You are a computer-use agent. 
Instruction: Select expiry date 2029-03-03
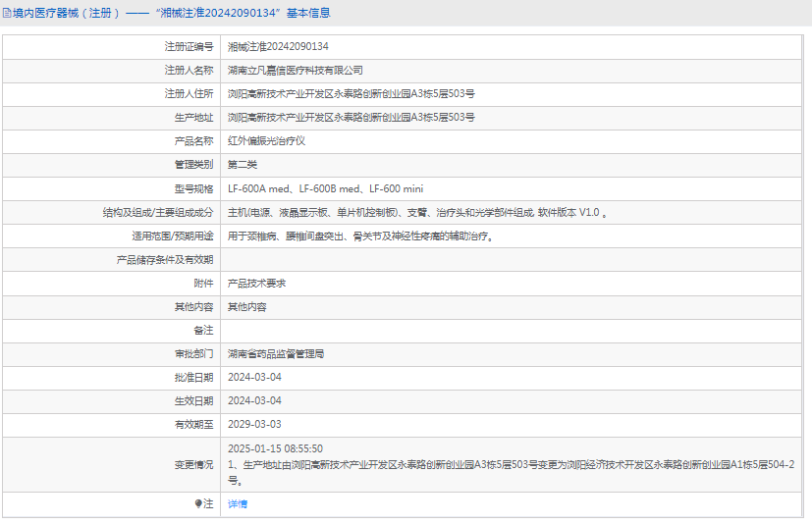pyautogui.click(x=254, y=425)
